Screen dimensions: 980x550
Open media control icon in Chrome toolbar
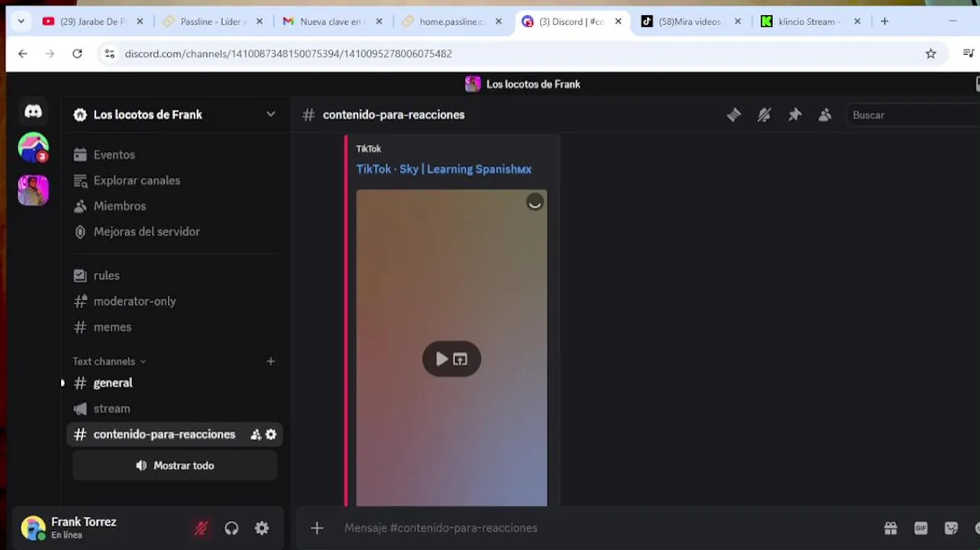point(968,53)
